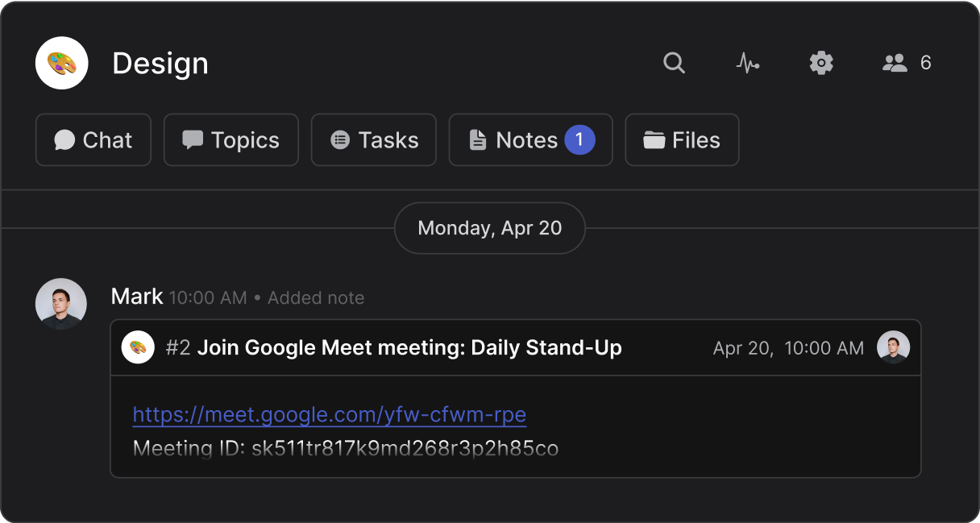Switch to the Topics tab
Viewport: 980px width, 523px height.
point(231,139)
